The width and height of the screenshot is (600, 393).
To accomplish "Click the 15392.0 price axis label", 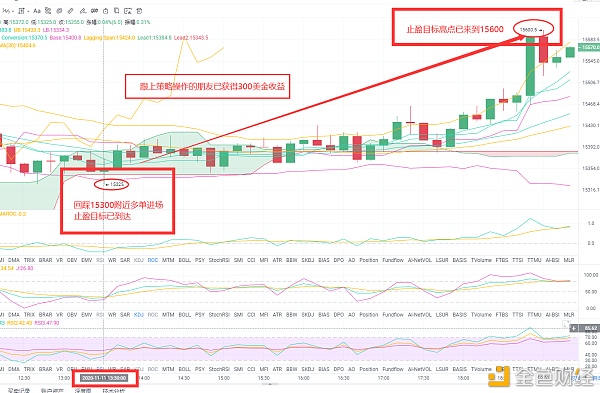I will click(x=590, y=147).
